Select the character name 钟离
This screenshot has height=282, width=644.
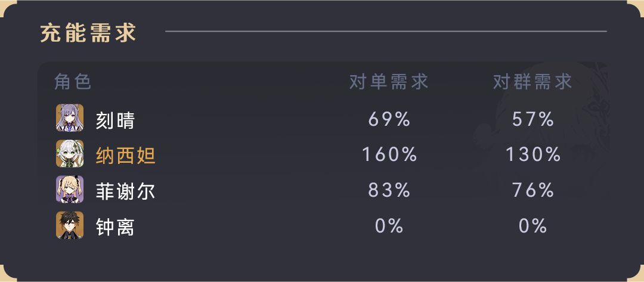[115, 227]
